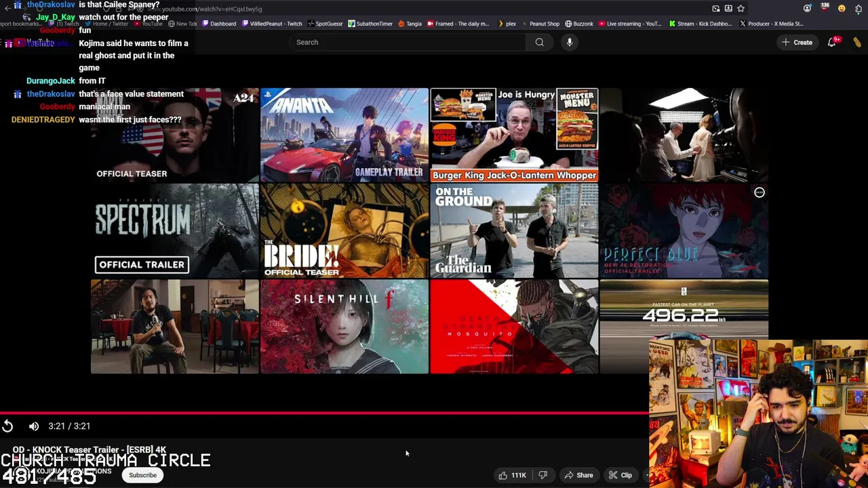868x488 pixels.
Task: Click the red video progress bar
Action: (324, 412)
